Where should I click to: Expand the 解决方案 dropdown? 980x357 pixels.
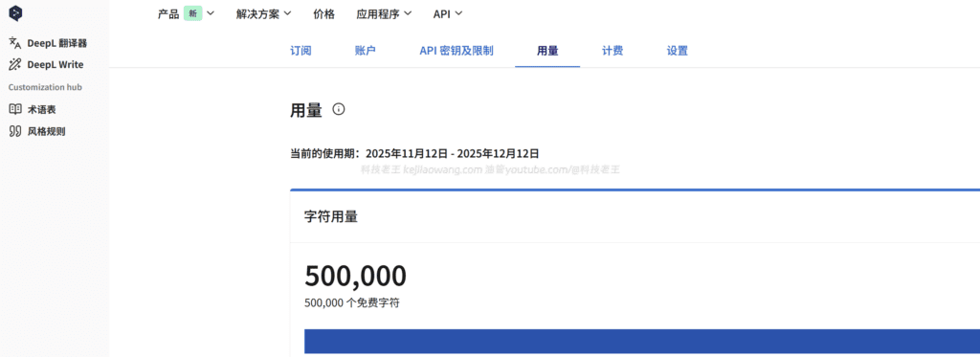264,13
